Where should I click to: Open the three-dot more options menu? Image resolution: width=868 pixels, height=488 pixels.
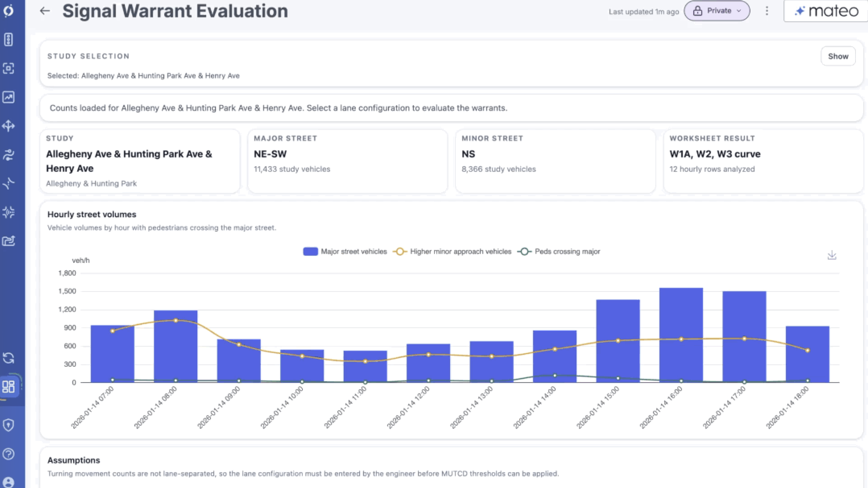767,11
